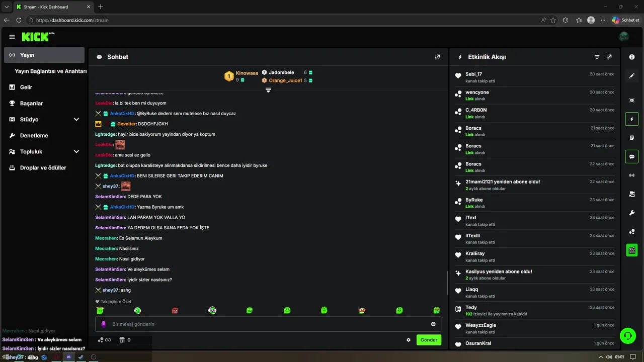Open chat settings gear near Gönder
The width and height of the screenshot is (644, 362).
(409, 340)
